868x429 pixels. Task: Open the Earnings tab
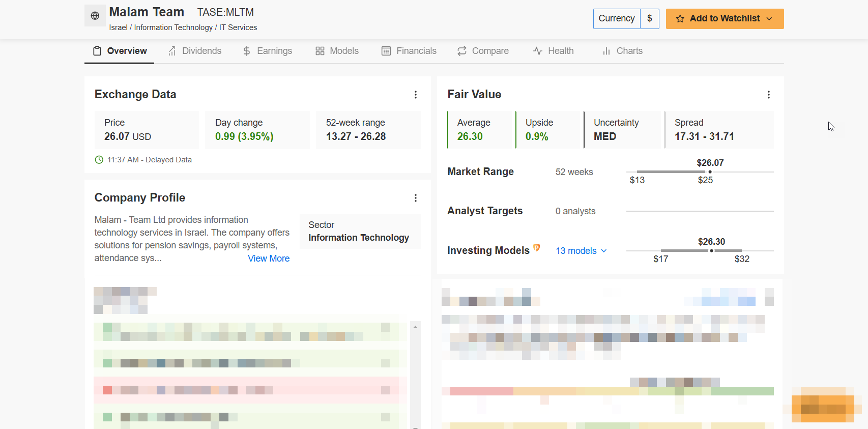pyautogui.click(x=268, y=51)
